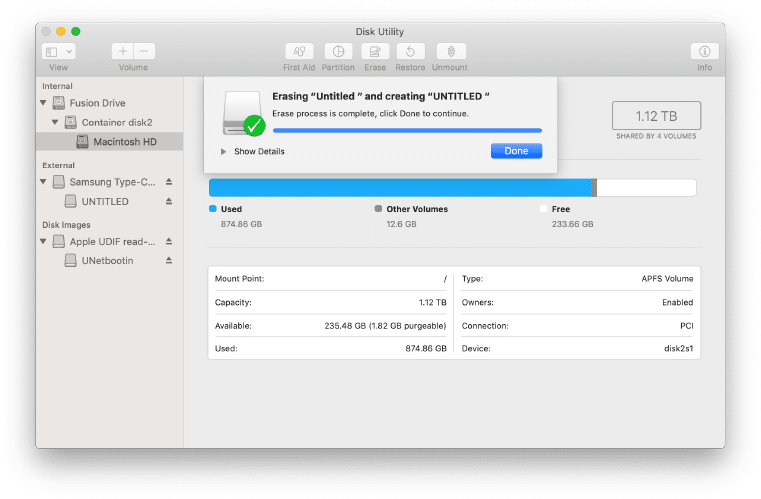Viewport: 761px width, 499px height.
Task: Eject the UNTITLED volume
Action: click(x=169, y=201)
